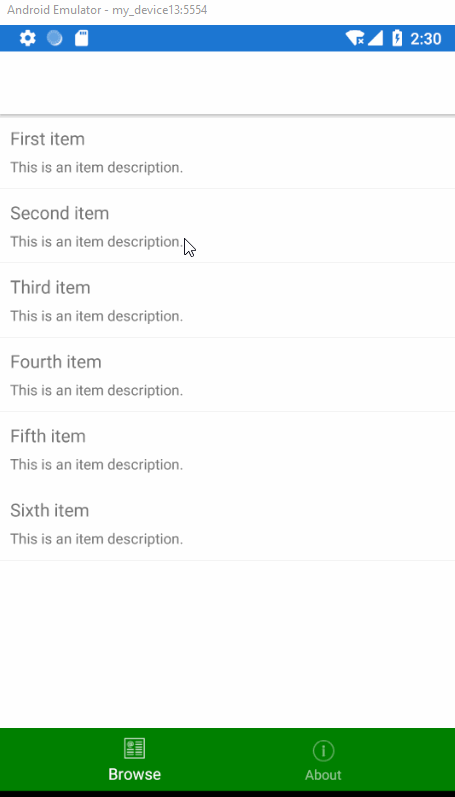Tap the circular sync status icon
This screenshot has height=797, width=455.
[54, 38]
